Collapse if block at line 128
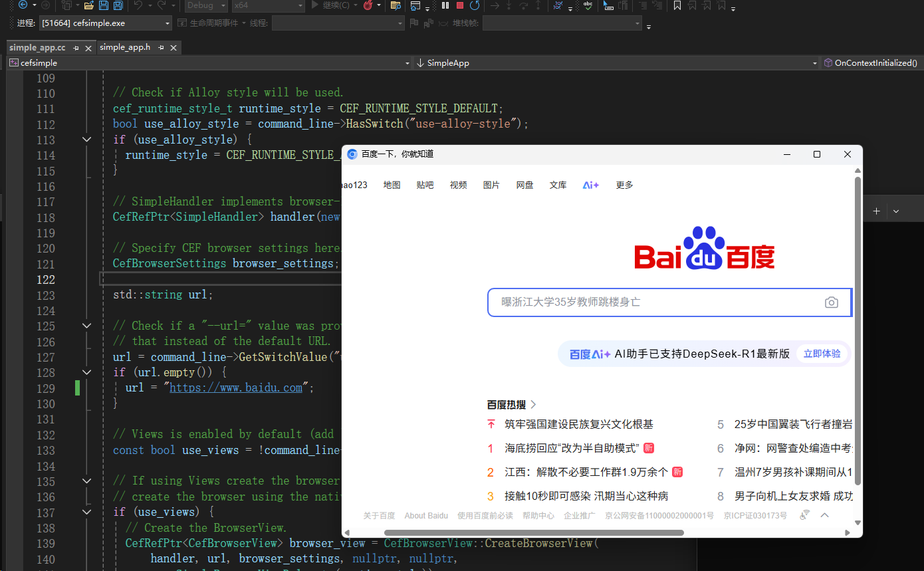924x571 pixels. pos(86,372)
